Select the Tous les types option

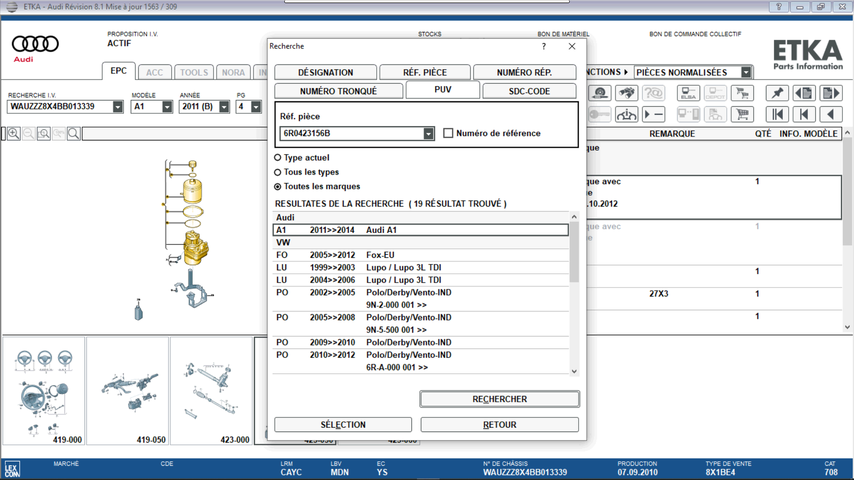[x=278, y=172]
